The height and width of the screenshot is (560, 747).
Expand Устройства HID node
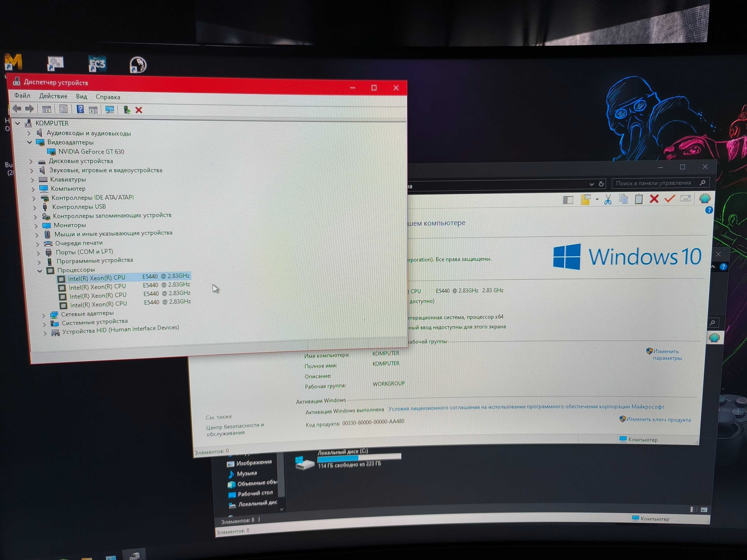tap(45, 333)
